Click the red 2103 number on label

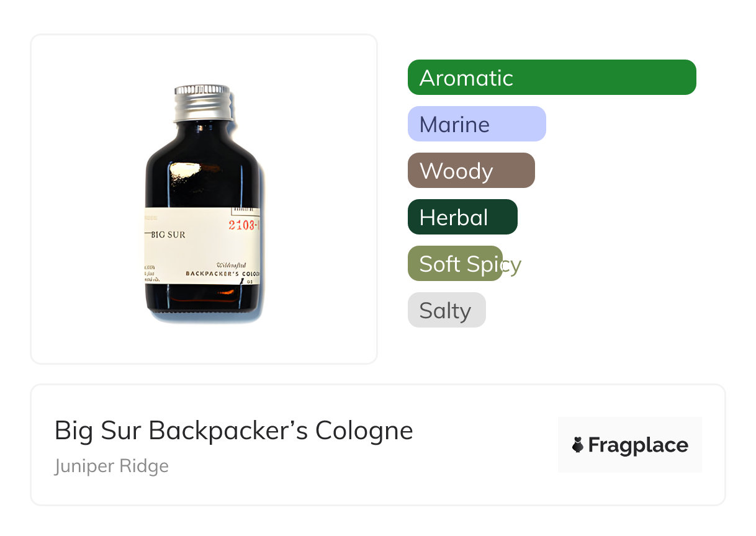[x=242, y=225]
